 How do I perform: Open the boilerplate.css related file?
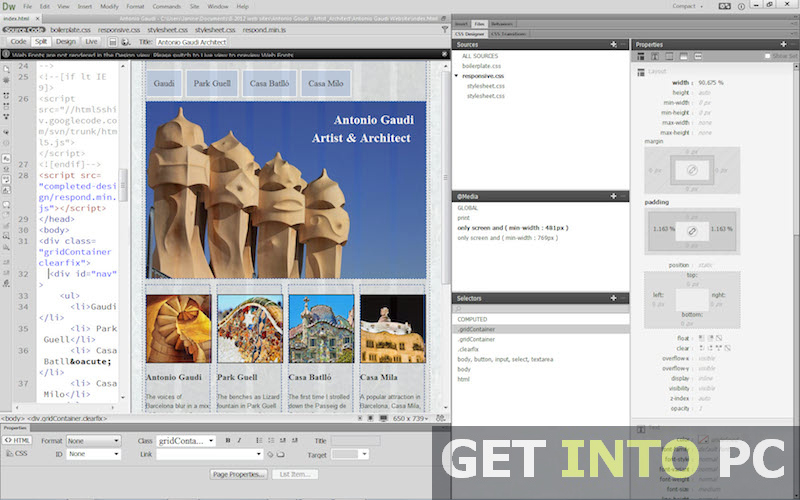[70, 30]
